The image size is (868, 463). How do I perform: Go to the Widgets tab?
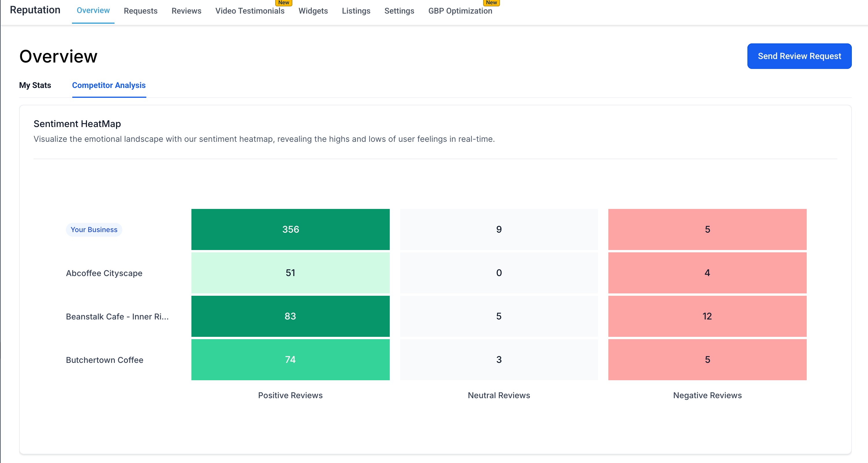tap(313, 11)
